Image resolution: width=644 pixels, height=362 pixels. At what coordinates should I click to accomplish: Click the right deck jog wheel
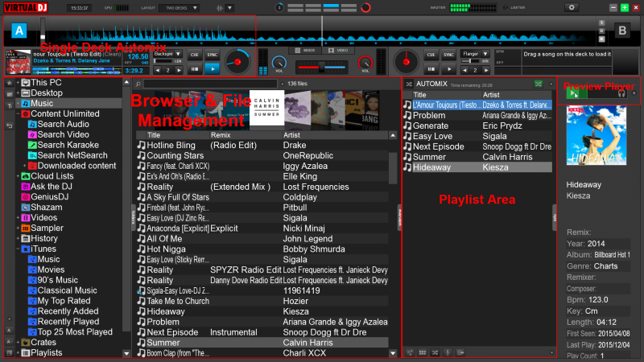click(407, 62)
